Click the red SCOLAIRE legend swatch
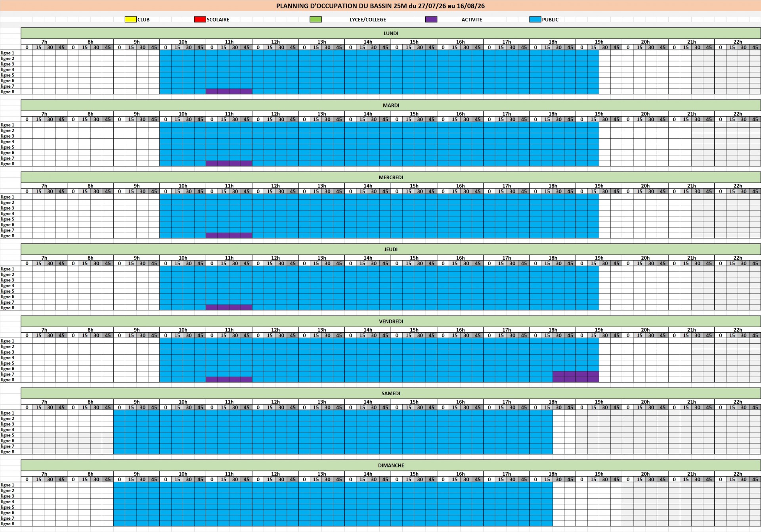 tap(200, 19)
